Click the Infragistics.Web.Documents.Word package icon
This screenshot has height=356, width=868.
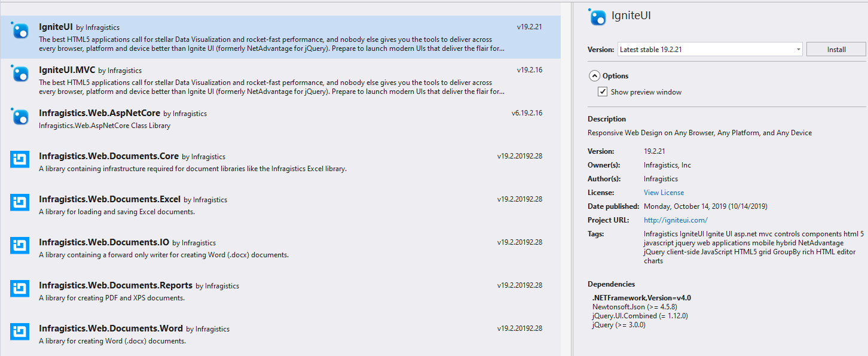tap(20, 331)
